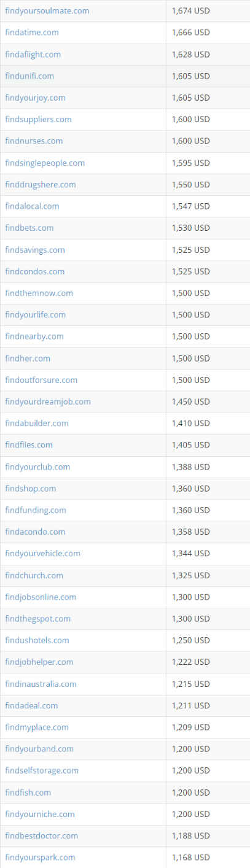Open findjobsonline.com domain link
The image size is (250, 868).
pyautogui.click(x=41, y=597)
